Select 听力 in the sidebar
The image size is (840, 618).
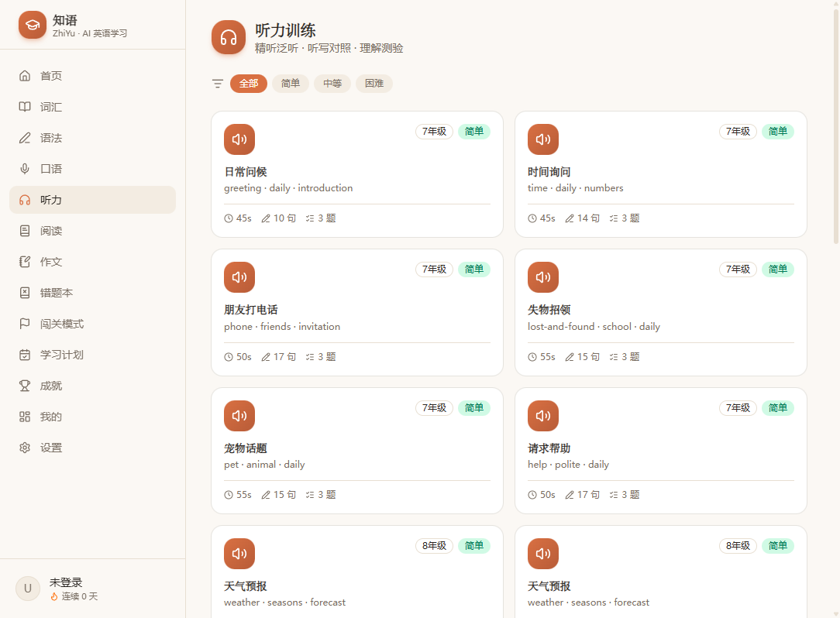(x=93, y=200)
